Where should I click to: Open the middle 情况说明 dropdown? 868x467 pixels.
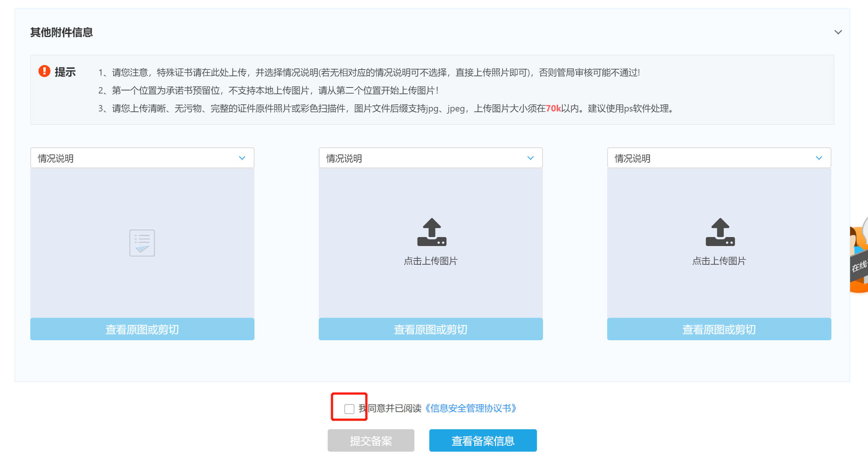coord(430,158)
